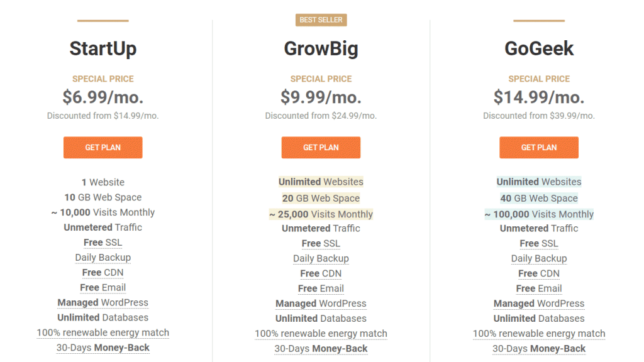Click GoGeek's 30-Days Money-Back link
This screenshot has height=362, width=644.
pos(539,349)
